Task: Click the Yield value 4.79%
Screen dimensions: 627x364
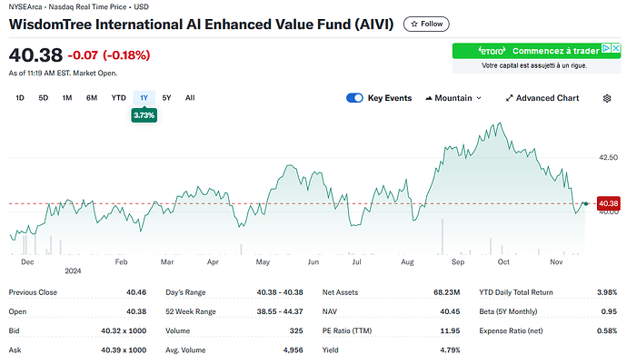Action: 450,350
